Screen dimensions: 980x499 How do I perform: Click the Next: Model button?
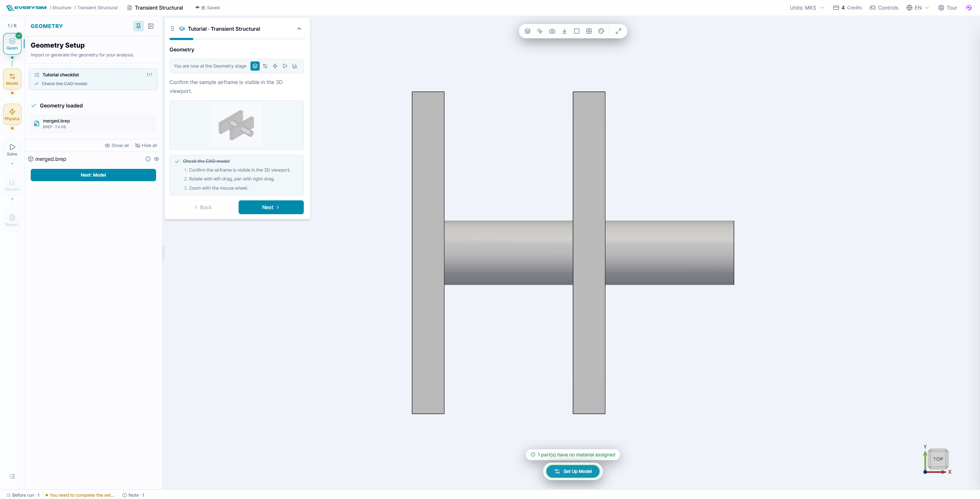(x=93, y=175)
